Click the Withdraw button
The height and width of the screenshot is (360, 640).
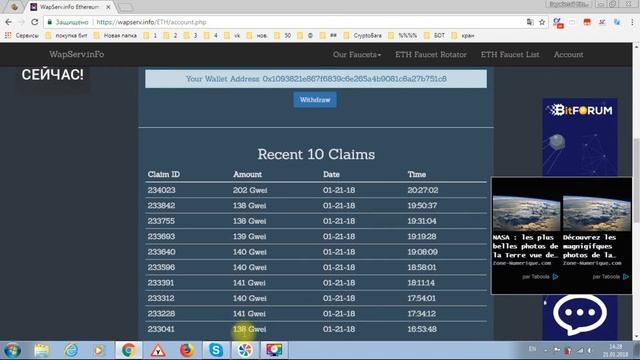tap(315, 100)
